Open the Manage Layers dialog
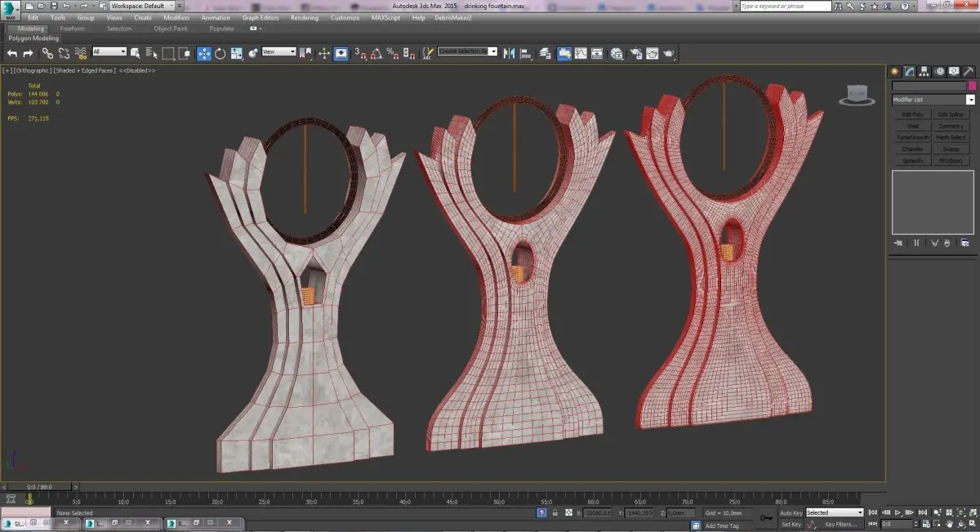Screen dimensions: 980x532 [546, 53]
